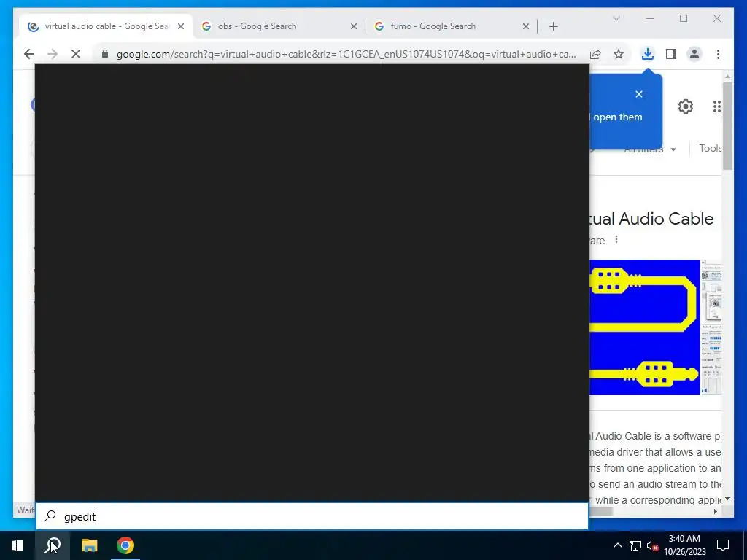Open more options for Virtual Audio Cable panel

coord(616,239)
